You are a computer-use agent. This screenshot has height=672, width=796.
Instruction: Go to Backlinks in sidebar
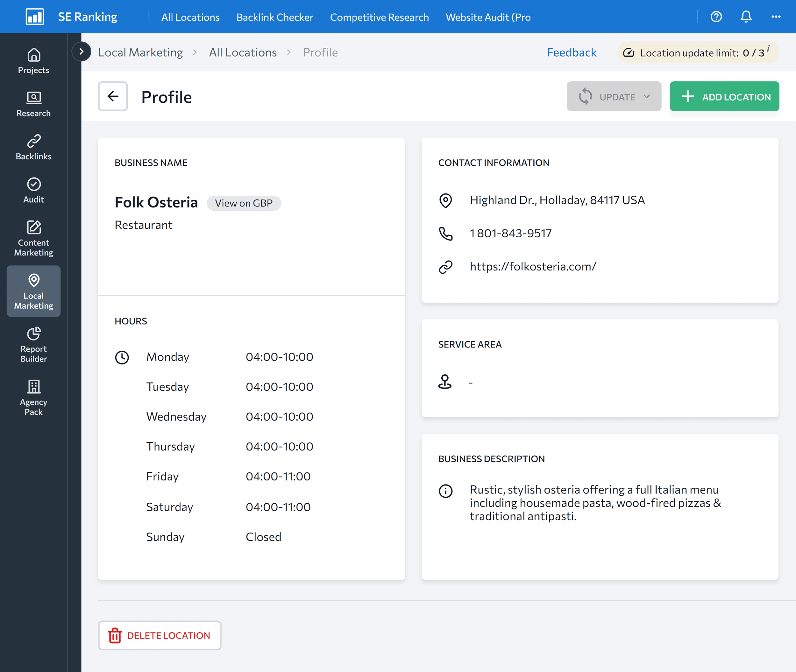point(33,147)
